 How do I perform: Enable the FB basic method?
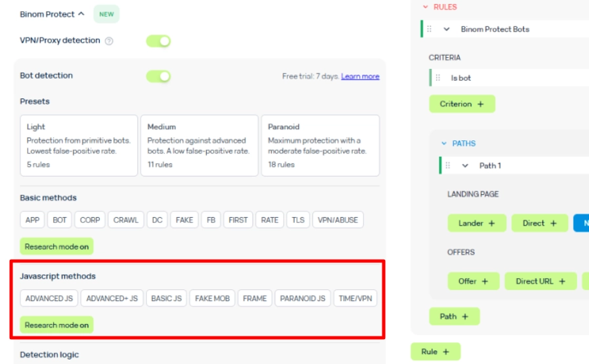pos(211,220)
